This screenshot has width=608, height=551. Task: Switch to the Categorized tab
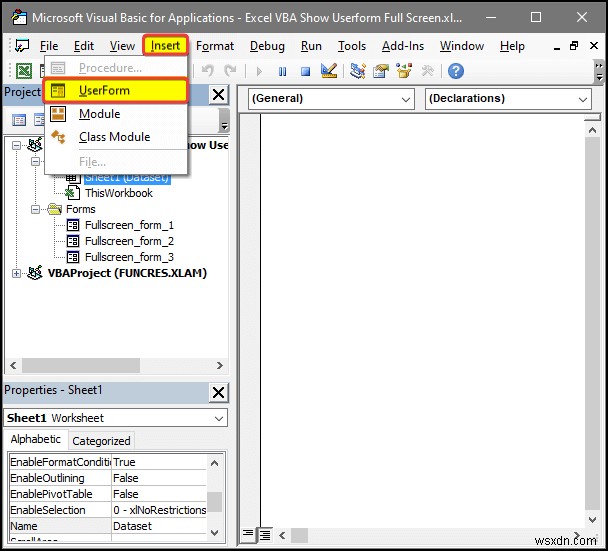(101, 441)
